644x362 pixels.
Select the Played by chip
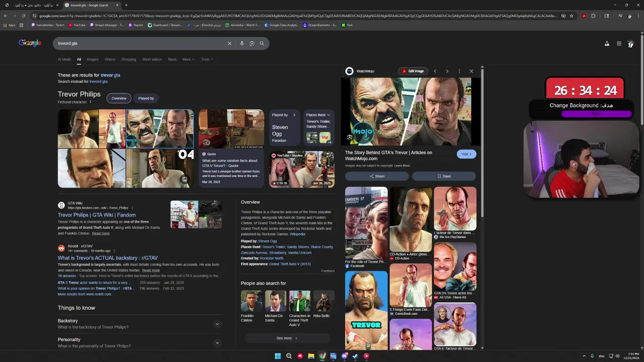146,99
